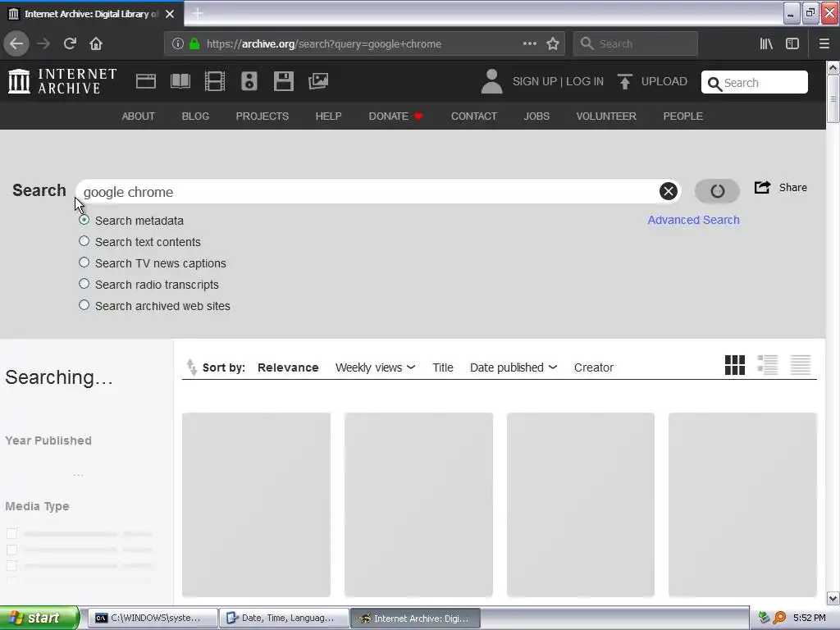Viewport: 840px width, 630px height.
Task: Reload the current page
Action: (x=70, y=43)
